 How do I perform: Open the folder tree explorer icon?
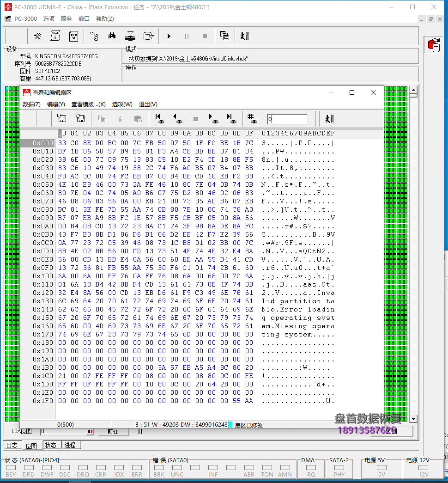click(x=94, y=36)
